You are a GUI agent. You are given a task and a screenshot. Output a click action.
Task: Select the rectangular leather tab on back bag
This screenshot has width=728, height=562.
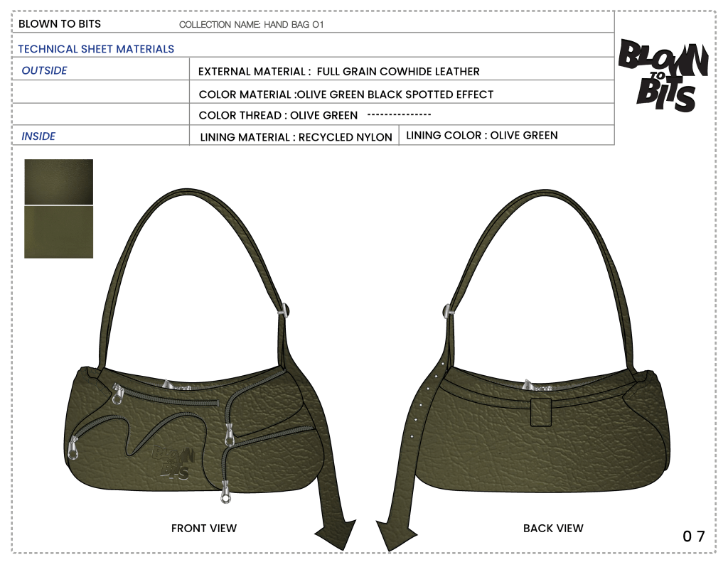coord(541,412)
